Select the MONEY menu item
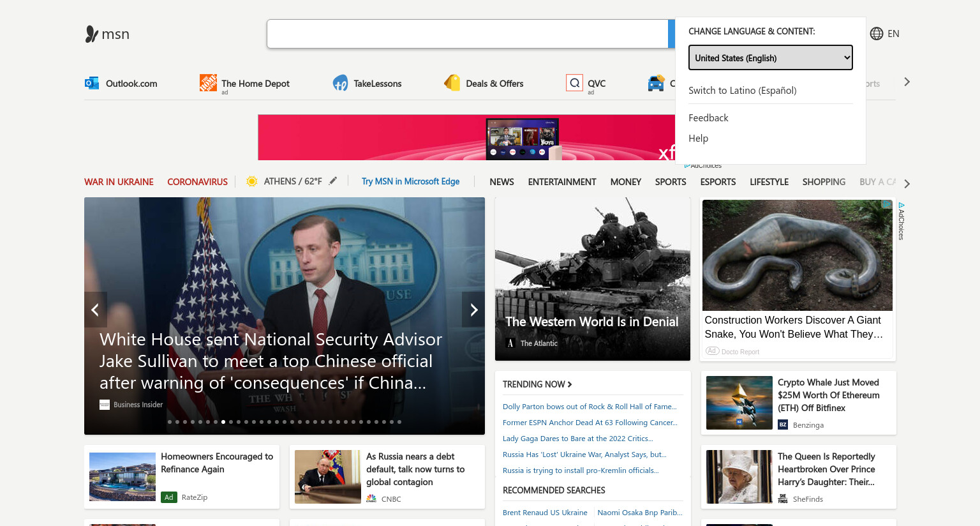The image size is (980, 526). point(625,182)
